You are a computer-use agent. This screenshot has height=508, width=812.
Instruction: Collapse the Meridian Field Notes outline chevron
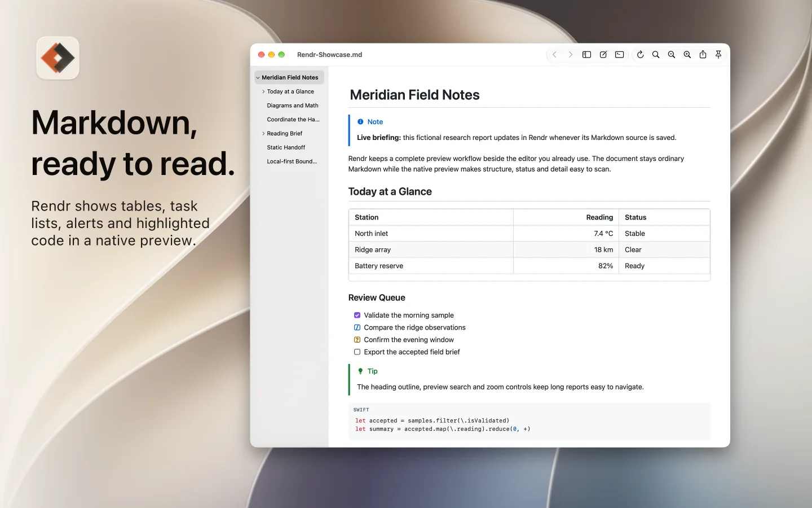(258, 78)
